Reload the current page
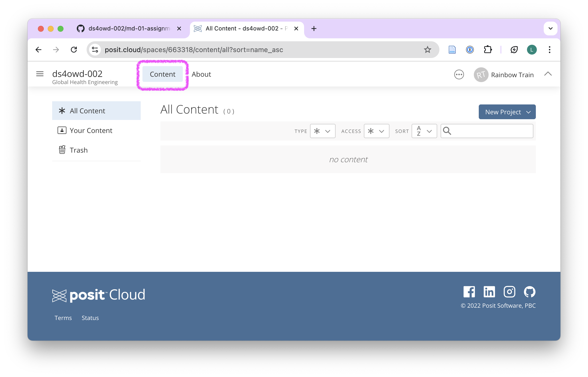The image size is (588, 377). tap(74, 50)
